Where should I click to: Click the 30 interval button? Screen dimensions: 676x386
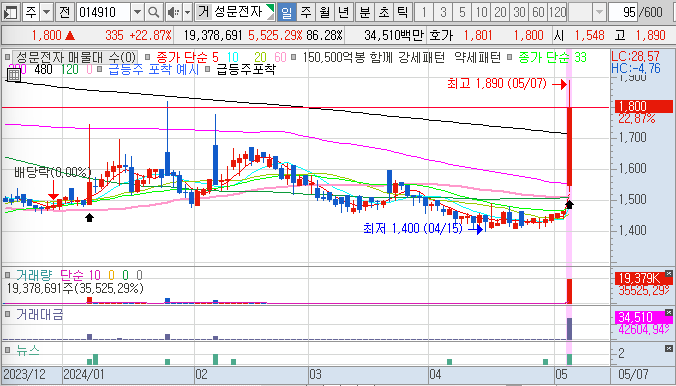pyautogui.click(x=519, y=12)
